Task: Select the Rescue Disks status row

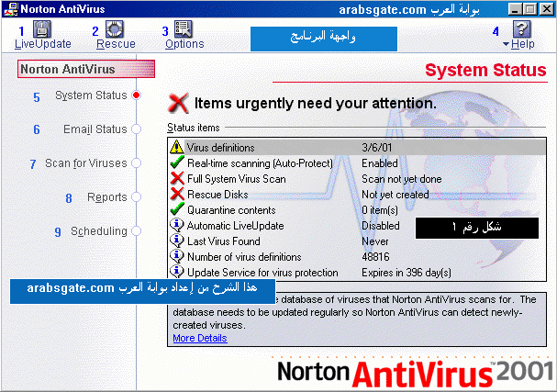Action: 357,195
